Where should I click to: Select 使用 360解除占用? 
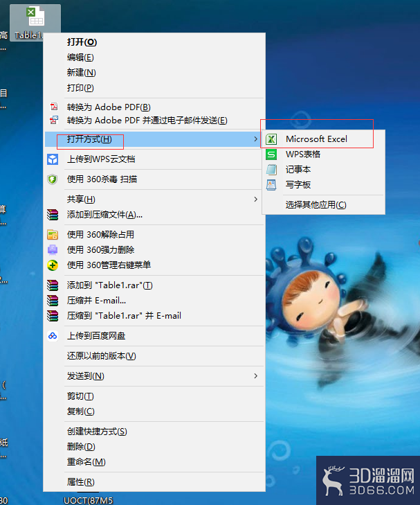(x=154, y=234)
